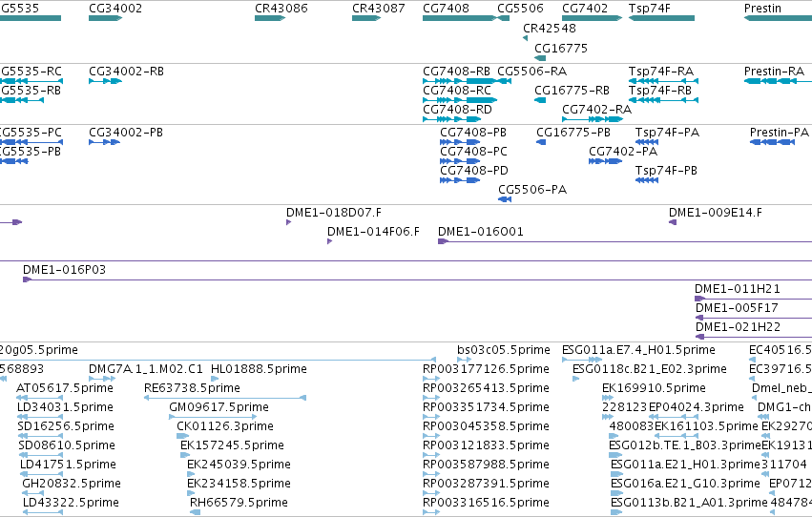Select transcript CG5506-RA
Screen dimensions: 812x517
(532, 72)
